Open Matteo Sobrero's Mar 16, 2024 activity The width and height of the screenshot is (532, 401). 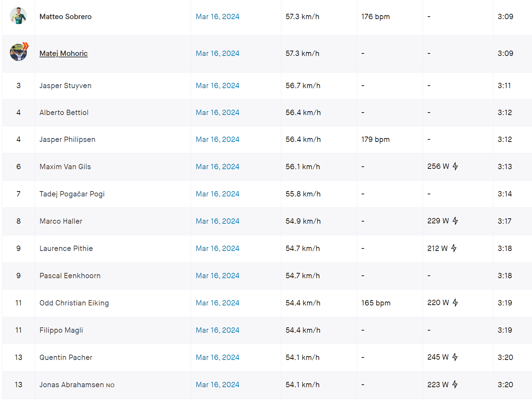(217, 17)
